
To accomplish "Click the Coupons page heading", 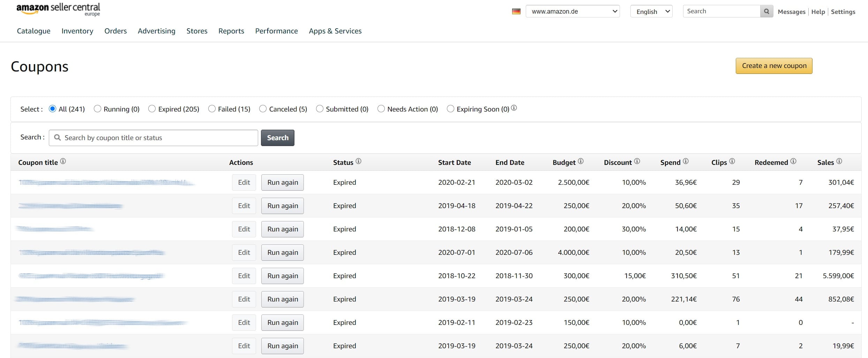I will click(39, 67).
